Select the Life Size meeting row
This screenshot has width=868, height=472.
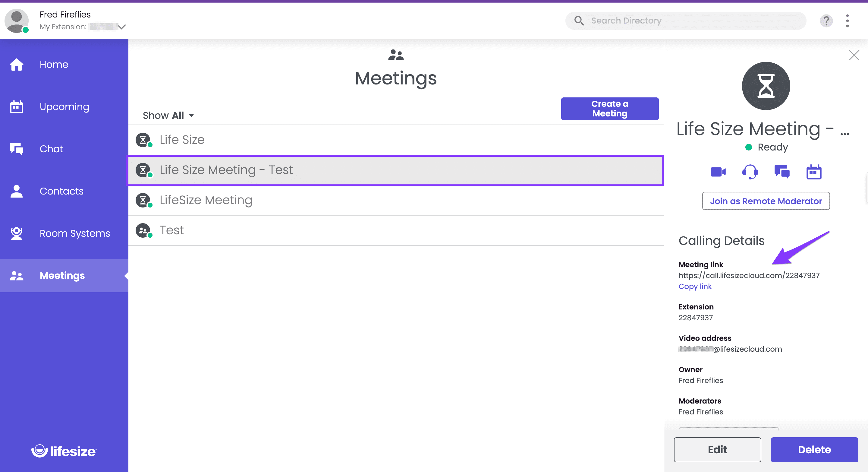[396, 140]
